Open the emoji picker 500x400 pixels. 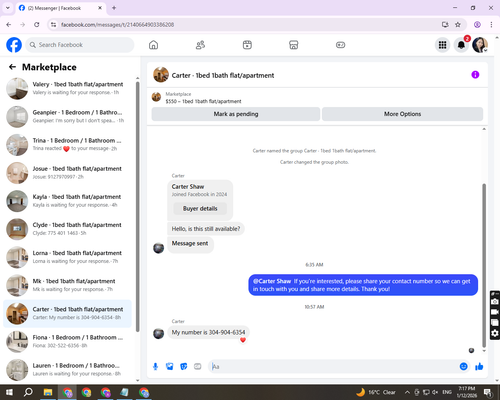(x=463, y=367)
